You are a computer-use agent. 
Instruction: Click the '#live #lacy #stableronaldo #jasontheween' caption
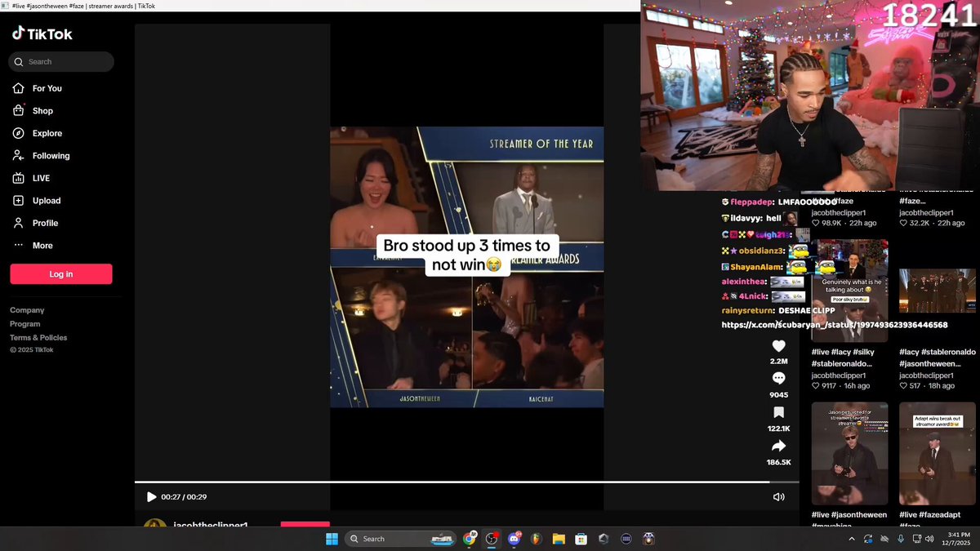pyautogui.click(x=937, y=358)
